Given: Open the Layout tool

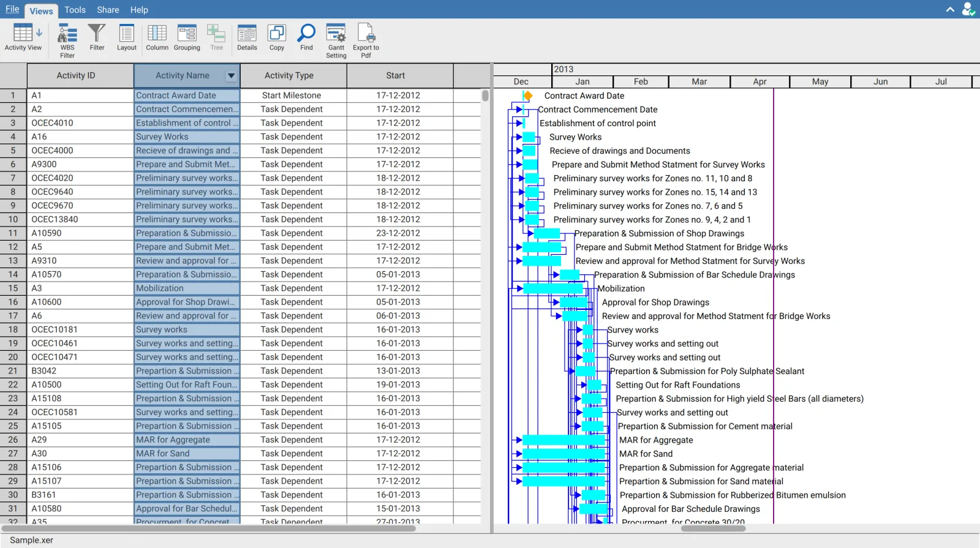Looking at the screenshot, I should tap(127, 38).
